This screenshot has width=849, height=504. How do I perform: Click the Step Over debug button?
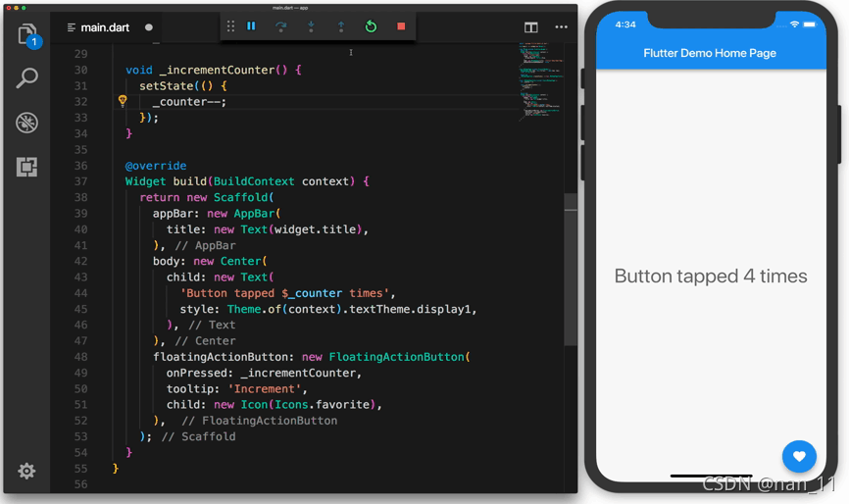(280, 26)
